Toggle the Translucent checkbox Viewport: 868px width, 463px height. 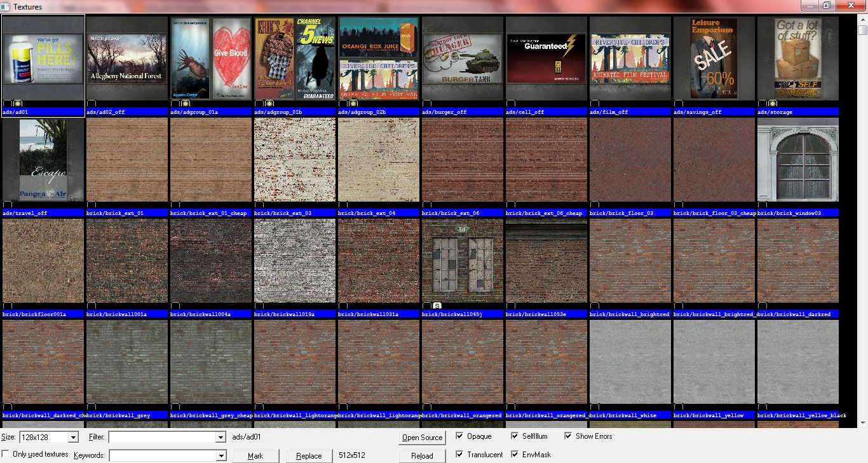click(x=459, y=455)
